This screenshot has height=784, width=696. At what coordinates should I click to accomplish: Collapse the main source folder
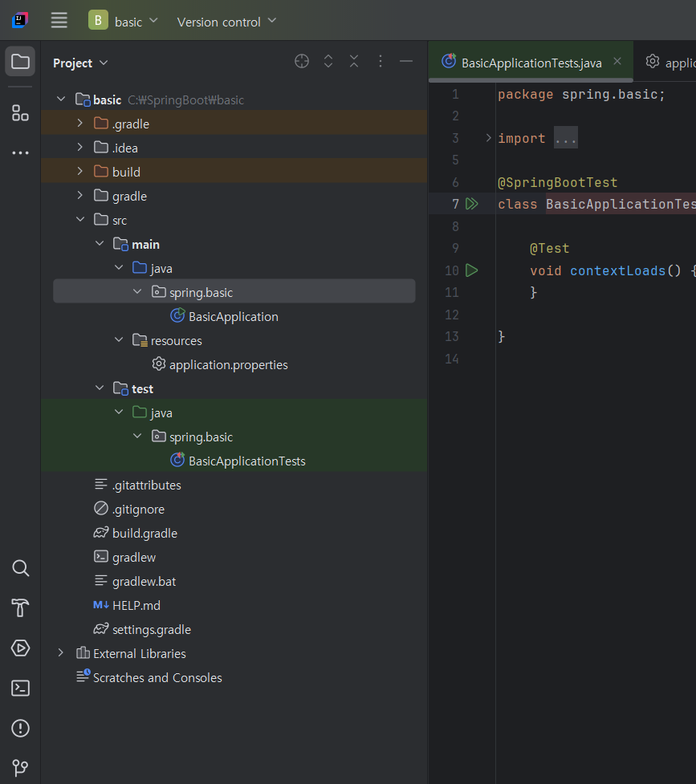click(x=100, y=243)
